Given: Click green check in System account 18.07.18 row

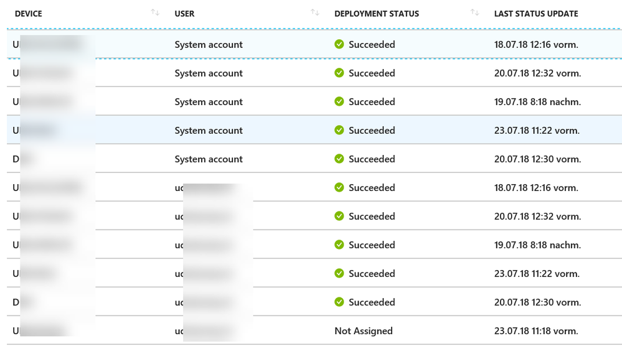Looking at the screenshot, I should (339, 44).
